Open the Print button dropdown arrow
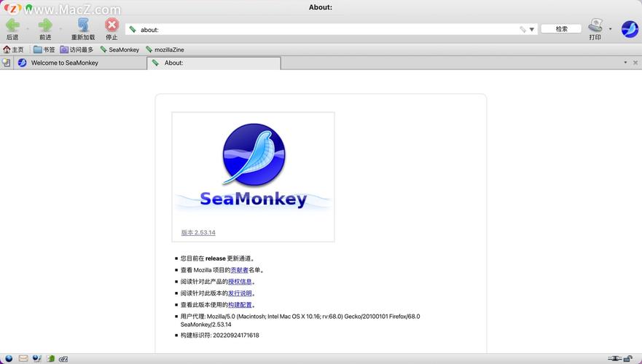 click(x=610, y=29)
